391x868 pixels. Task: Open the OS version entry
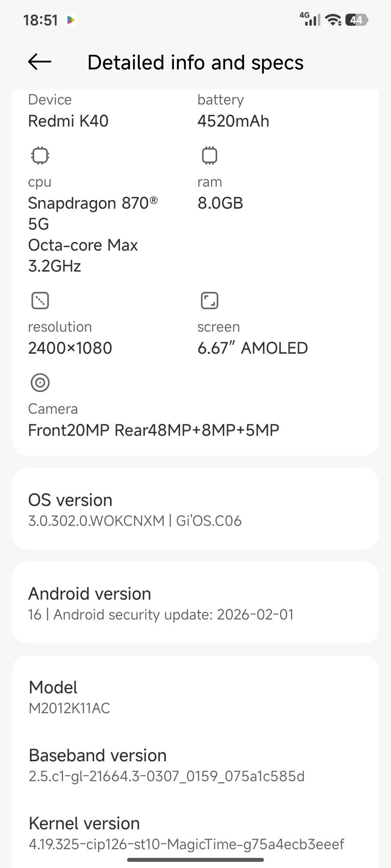point(195,509)
